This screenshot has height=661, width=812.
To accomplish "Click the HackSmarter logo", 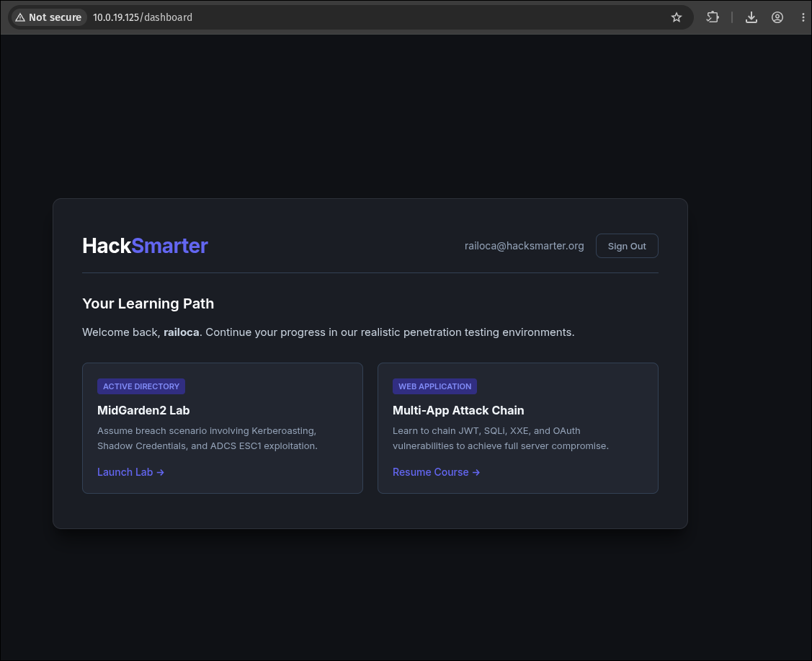I will pos(145,246).
